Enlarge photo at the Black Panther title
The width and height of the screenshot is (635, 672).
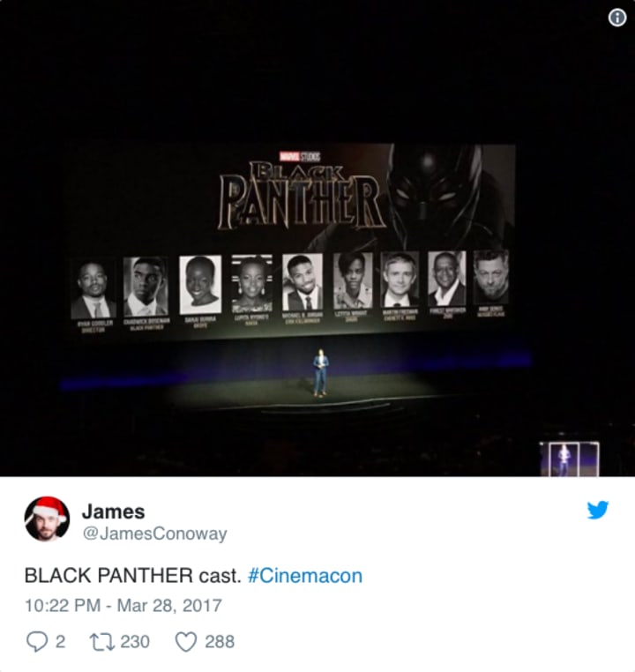pos(302,197)
